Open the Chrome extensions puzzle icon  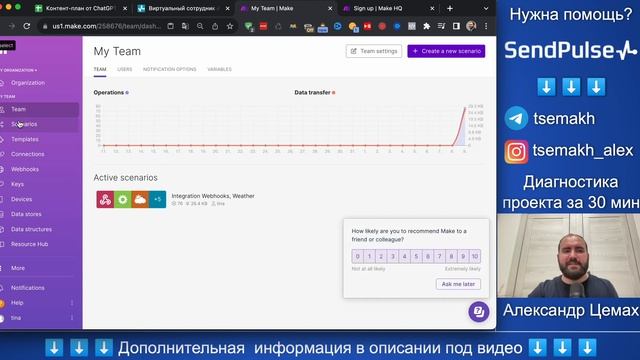[x=427, y=26]
